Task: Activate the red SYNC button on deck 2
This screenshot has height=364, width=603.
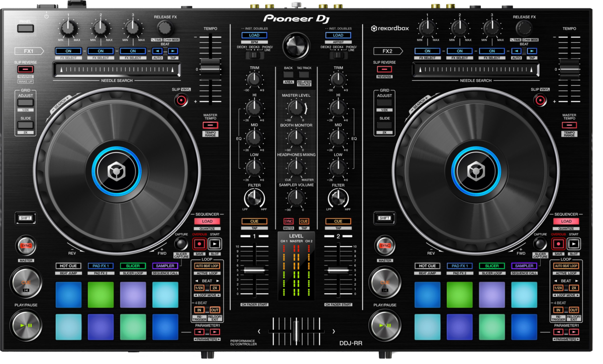Action: (x=384, y=246)
